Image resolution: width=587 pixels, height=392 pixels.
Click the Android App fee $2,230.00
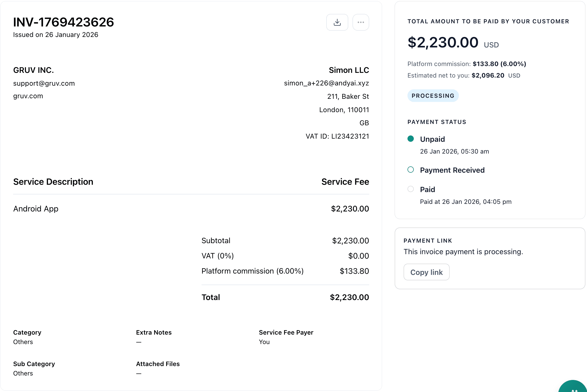[350, 209]
